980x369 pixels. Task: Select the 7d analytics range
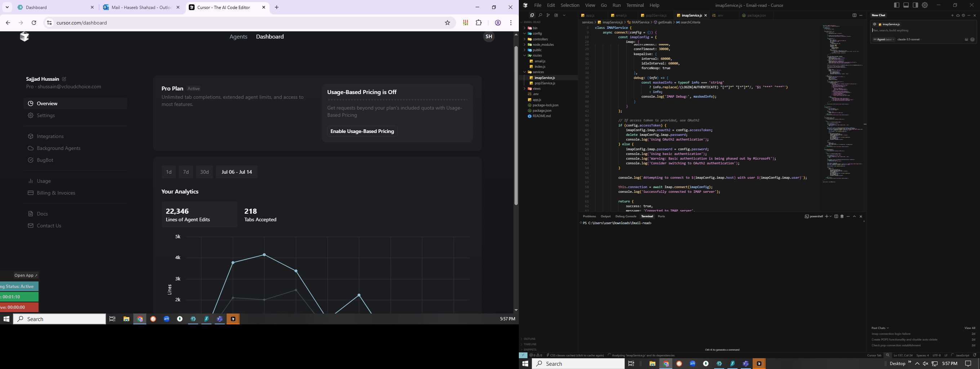(x=186, y=172)
